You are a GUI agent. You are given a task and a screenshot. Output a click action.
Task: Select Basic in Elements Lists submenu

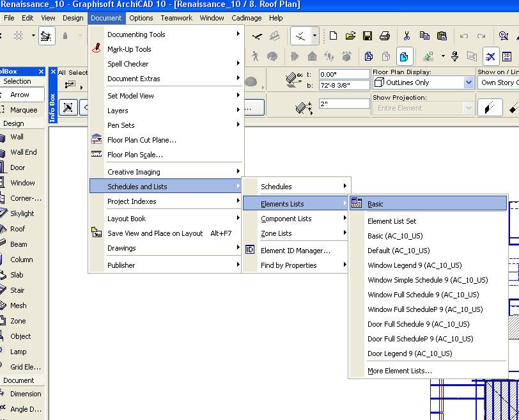[375, 204]
